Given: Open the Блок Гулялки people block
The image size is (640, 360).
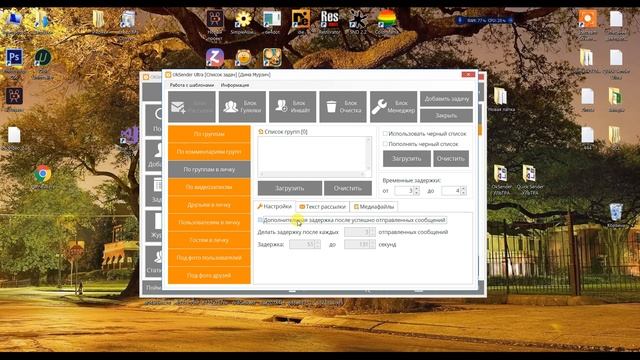Looking at the screenshot, I should [242, 107].
